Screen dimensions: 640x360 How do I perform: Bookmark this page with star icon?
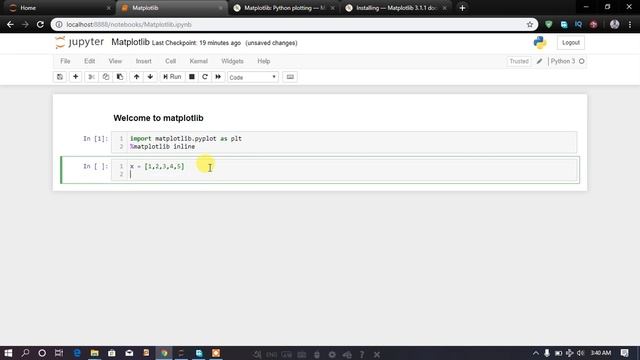[x=530, y=24]
